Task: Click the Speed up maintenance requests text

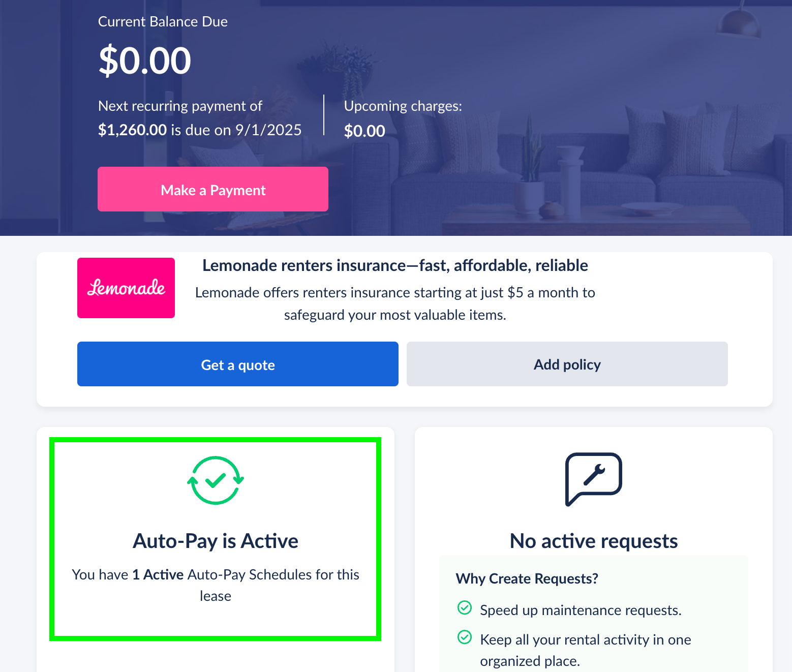Action: click(581, 610)
